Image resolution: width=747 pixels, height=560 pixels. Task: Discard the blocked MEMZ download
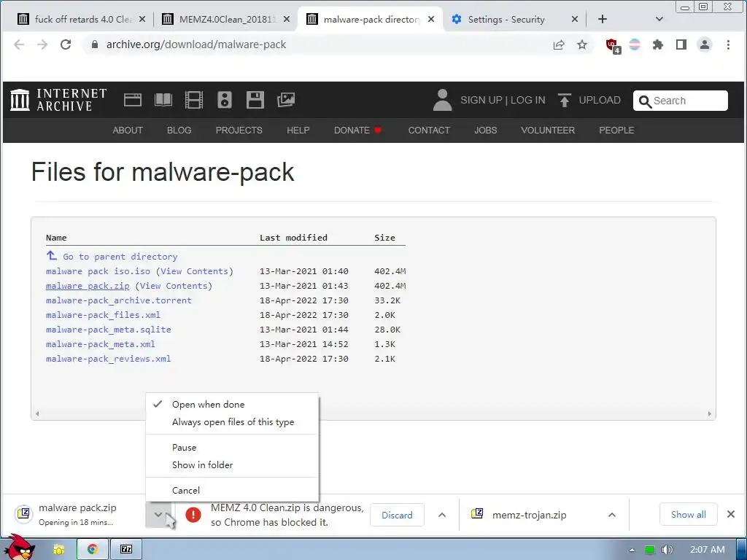[397, 515]
